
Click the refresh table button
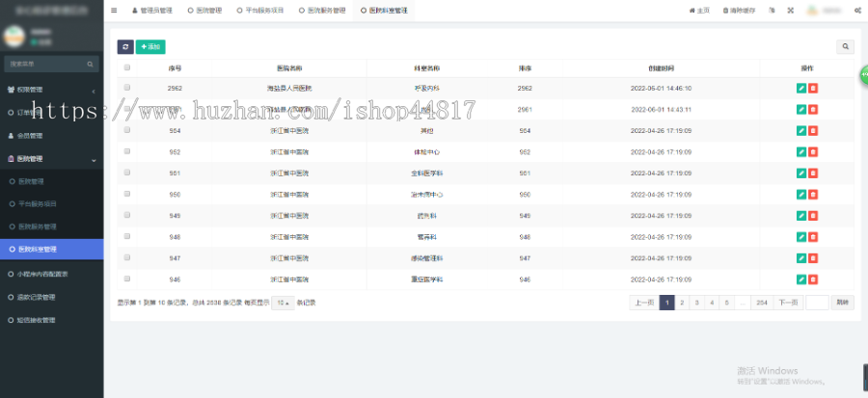tap(125, 47)
